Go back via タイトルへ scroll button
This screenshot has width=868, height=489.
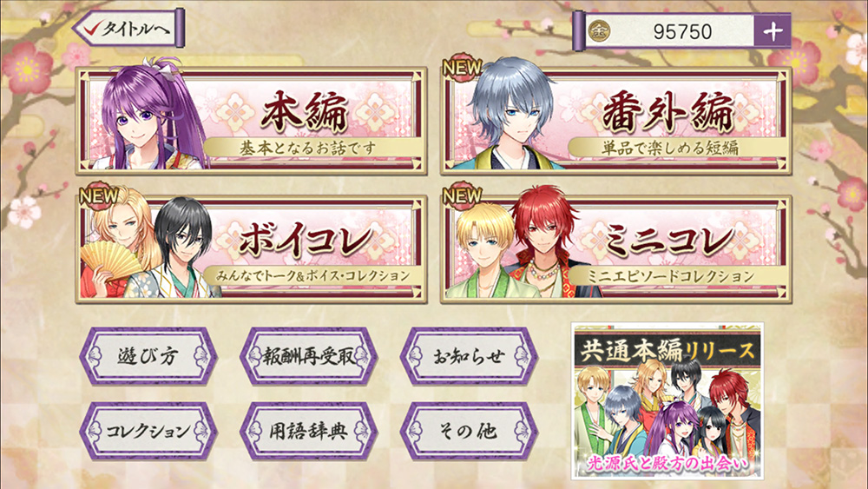tap(128, 29)
